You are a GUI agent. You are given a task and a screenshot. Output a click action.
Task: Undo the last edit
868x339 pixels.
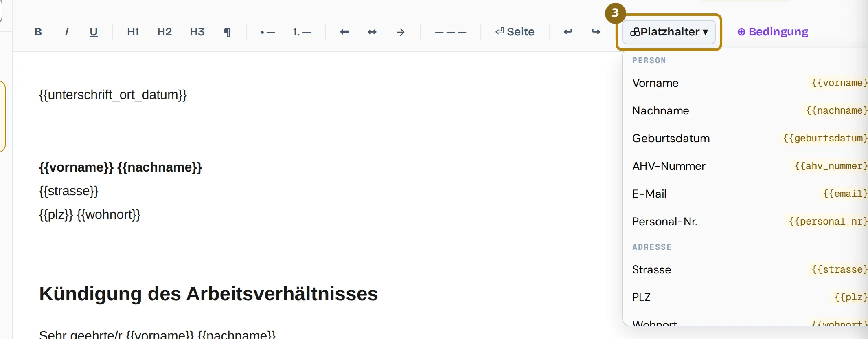[x=568, y=32]
